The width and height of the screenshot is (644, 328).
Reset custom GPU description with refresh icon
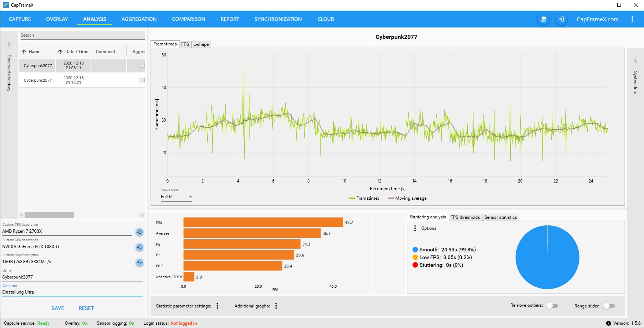click(140, 247)
